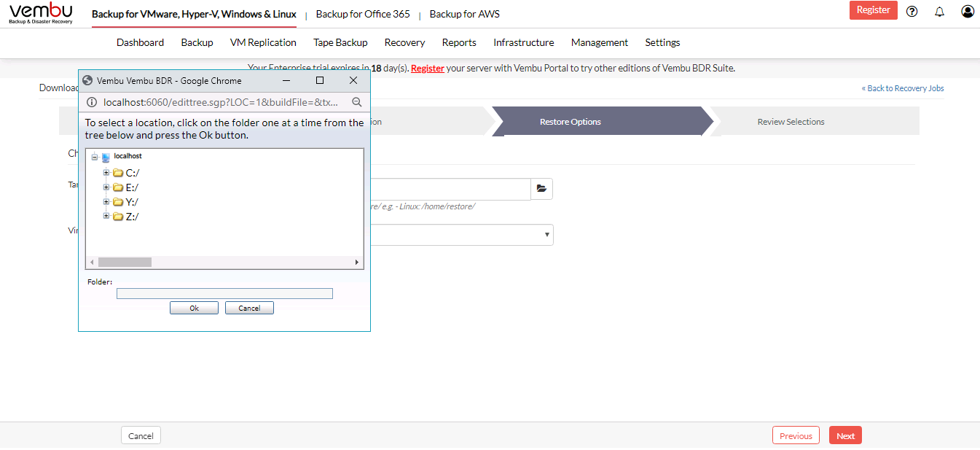Close the Vembu BDR popup window
This screenshot has height=450, width=980.
pyautogui.click(x=353, y=80)
